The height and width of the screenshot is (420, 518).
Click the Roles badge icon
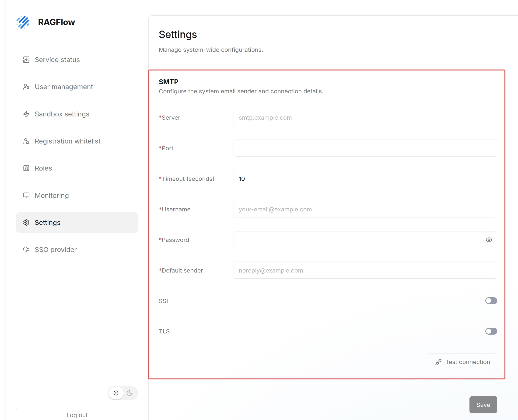tap(26, 168)
